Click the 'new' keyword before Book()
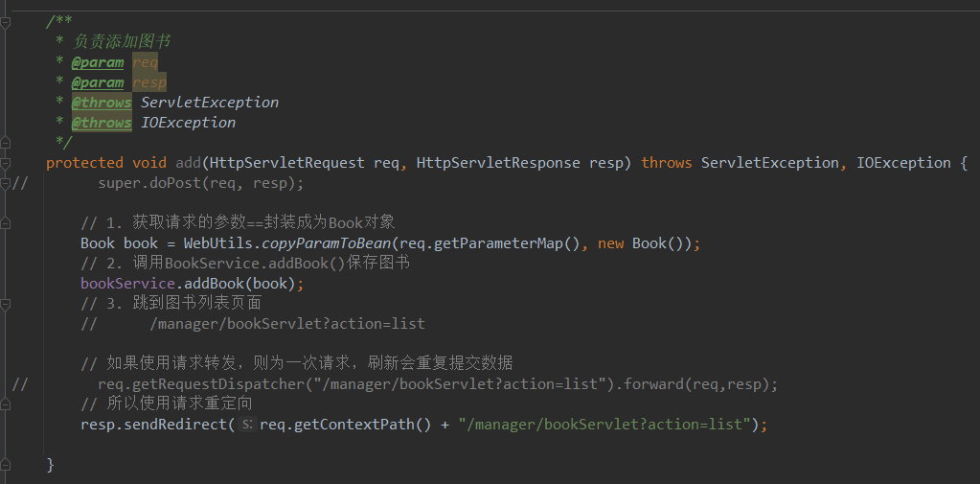The width and height of the screenshot is (980, 484). point(610,243)
